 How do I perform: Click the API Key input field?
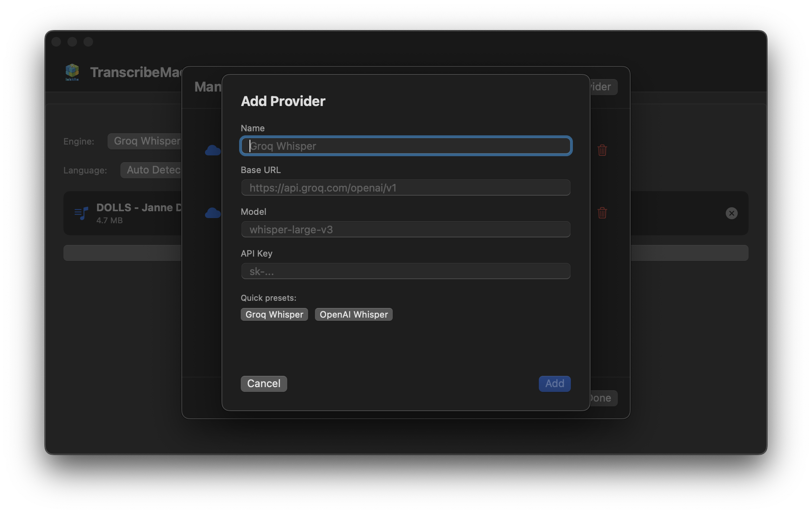(406, 271)
